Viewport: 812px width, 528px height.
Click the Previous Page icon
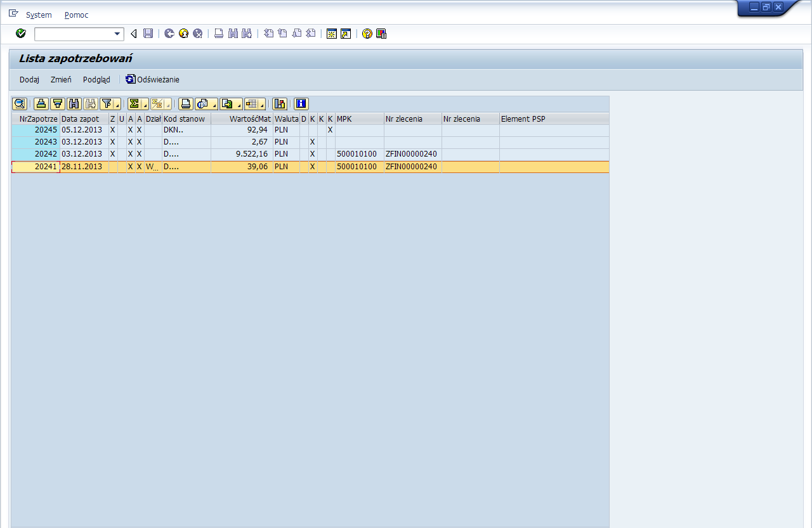(282, 34)
